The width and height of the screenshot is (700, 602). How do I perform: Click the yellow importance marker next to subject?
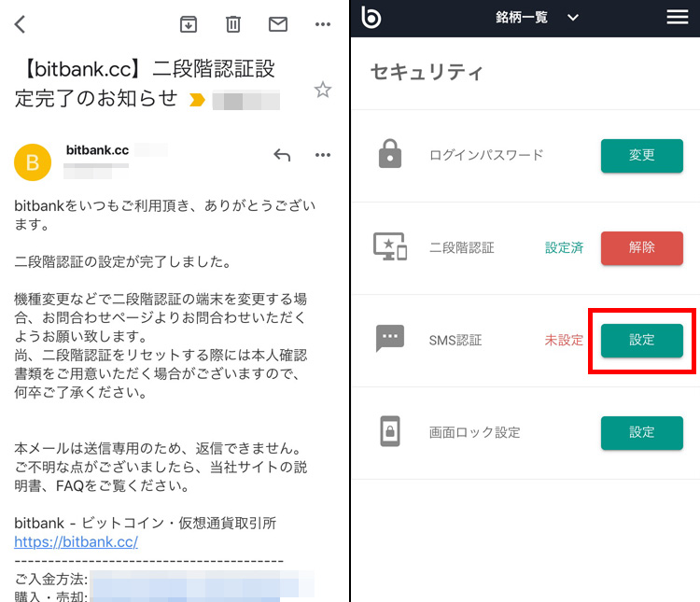pyautogui.click(x=197, y=100)
